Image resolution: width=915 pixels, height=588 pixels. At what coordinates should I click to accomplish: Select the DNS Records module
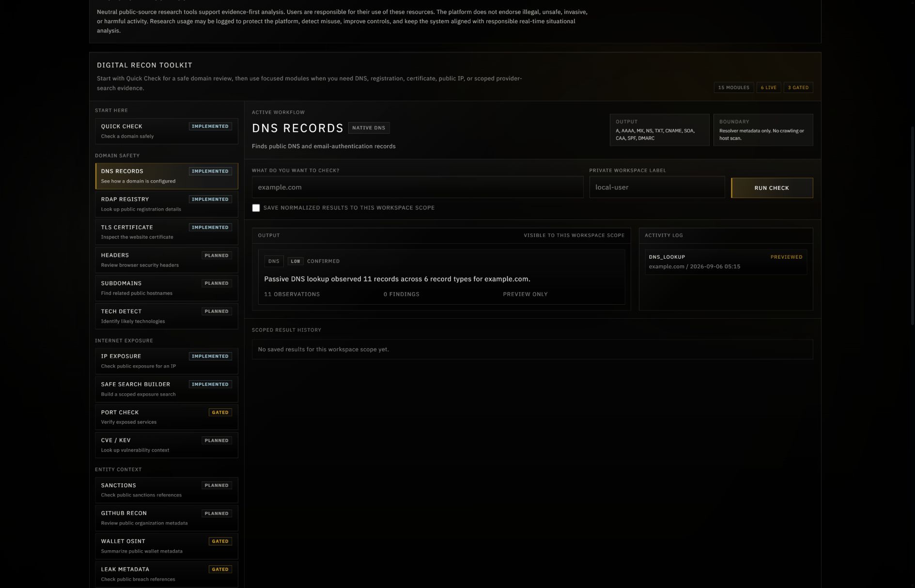(166, 176)
